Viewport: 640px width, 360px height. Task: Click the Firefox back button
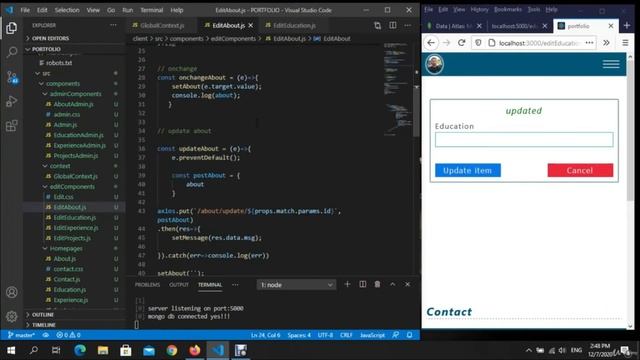431,42
